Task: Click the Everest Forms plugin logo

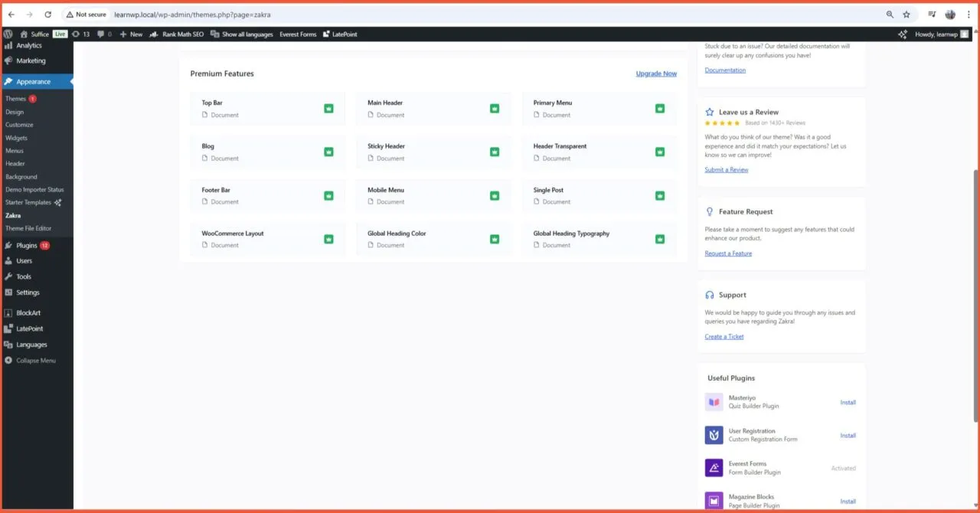Action: [714, 468]
